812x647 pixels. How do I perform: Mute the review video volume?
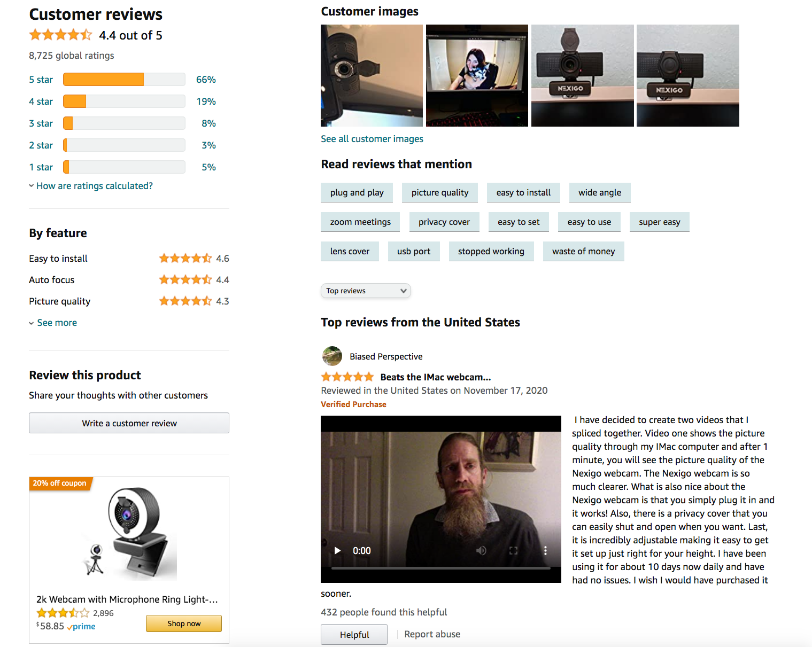pos(481,550)
